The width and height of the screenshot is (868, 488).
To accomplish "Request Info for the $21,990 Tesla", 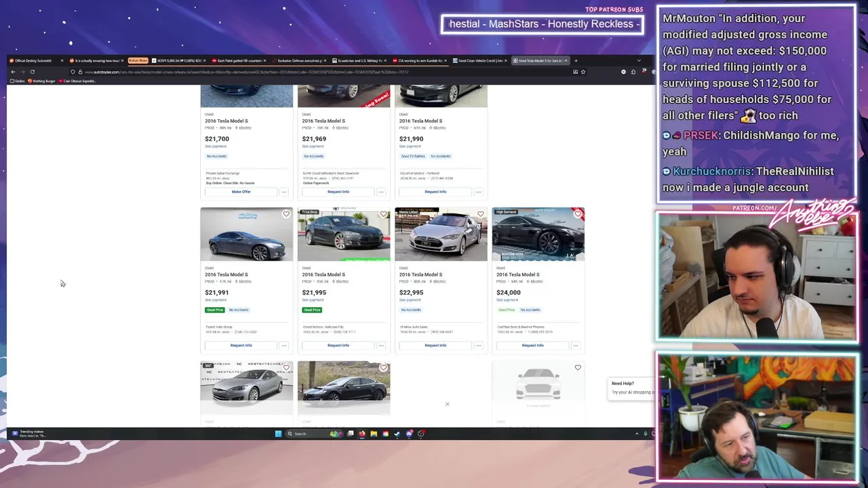I will coord(435,192).
